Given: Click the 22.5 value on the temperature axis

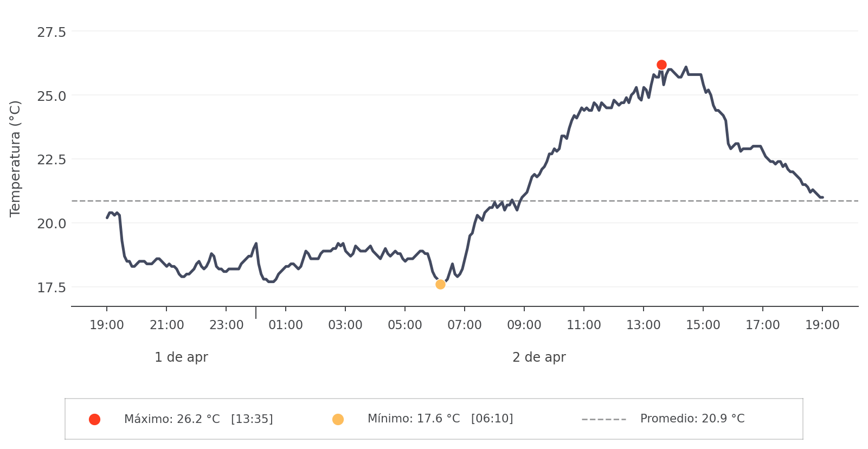Looking at the screenshot, I should pos(52,160).
